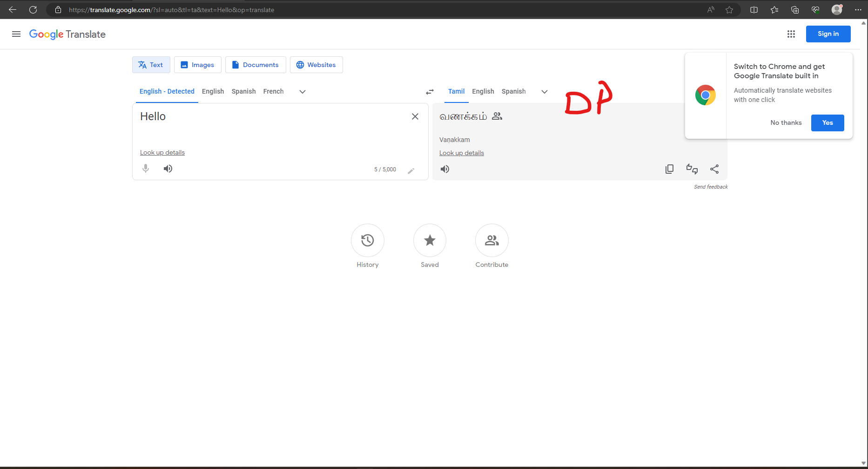Expand the target language list
Viewport: 868px width, 469px height.
pyautogui.click(x=544, y=92)
